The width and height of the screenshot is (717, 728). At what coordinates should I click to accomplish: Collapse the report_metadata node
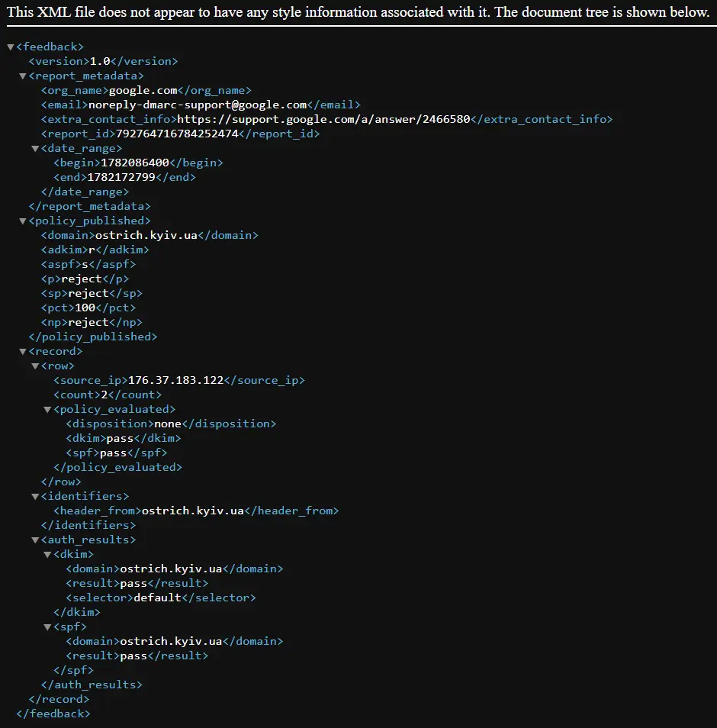23,76
